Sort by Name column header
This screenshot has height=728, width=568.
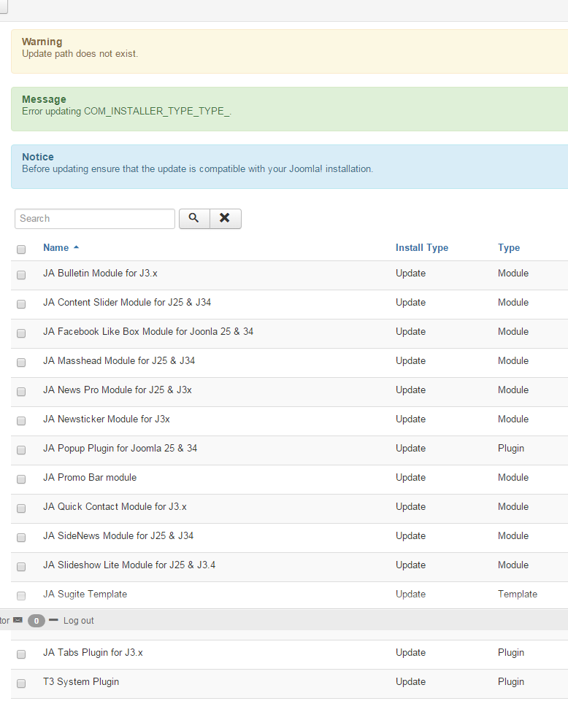(x=55, y=247)
